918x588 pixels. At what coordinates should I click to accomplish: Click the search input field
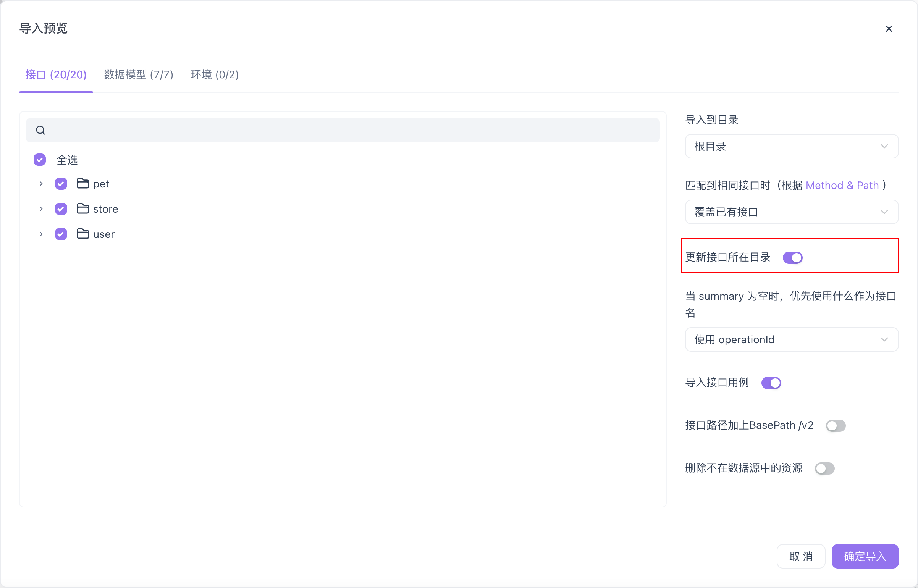341,131
